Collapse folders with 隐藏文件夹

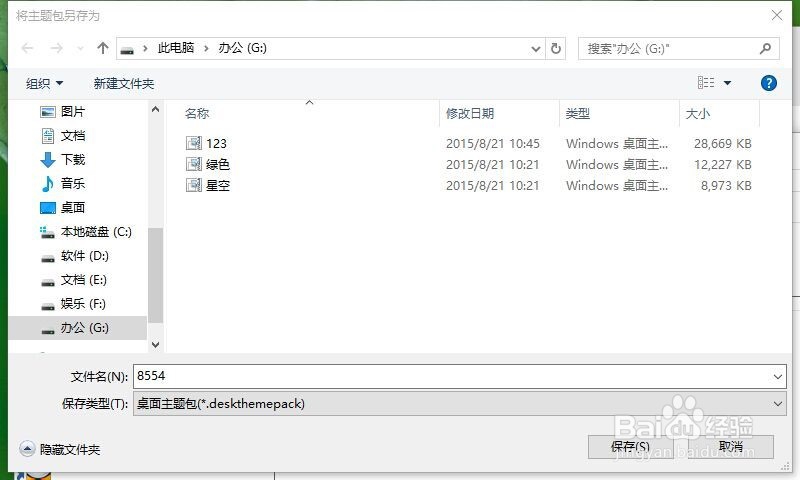[60, 449]
